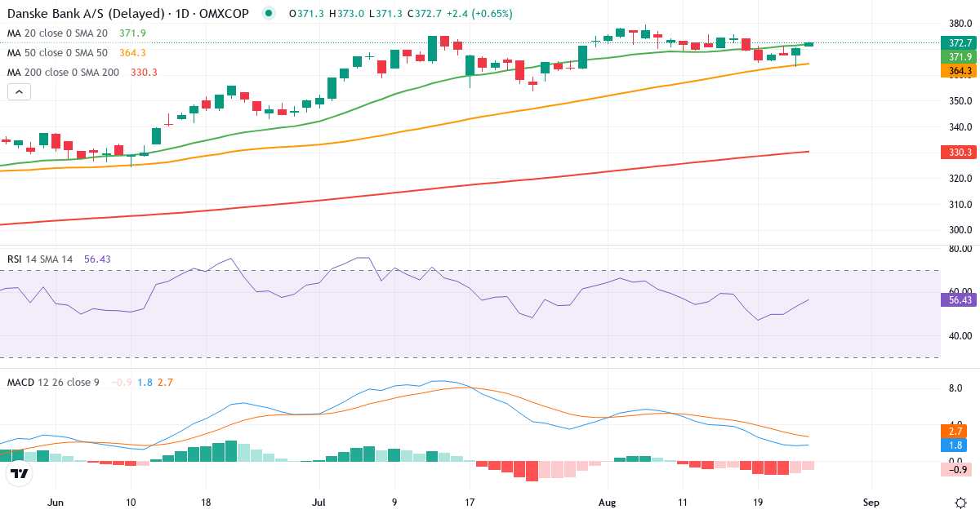
Task: Click the RSI 80.00 axis label
Action: click(x=961, y=249)
